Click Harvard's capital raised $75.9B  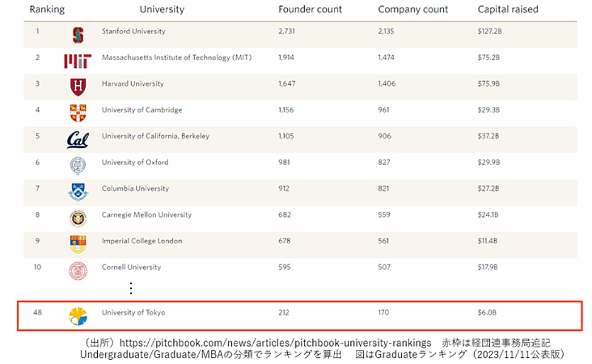pyautogui.click(x=489, y=84)
